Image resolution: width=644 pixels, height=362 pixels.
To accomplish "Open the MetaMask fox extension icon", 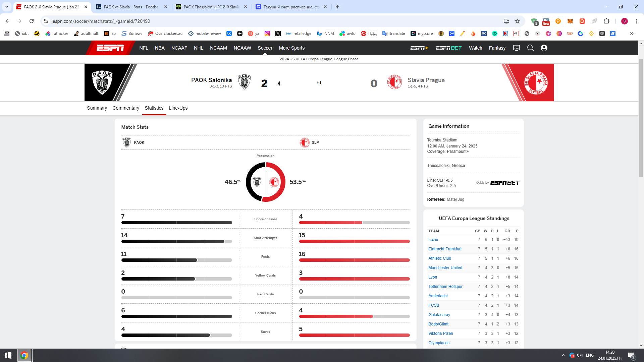I will coord(570,21).
